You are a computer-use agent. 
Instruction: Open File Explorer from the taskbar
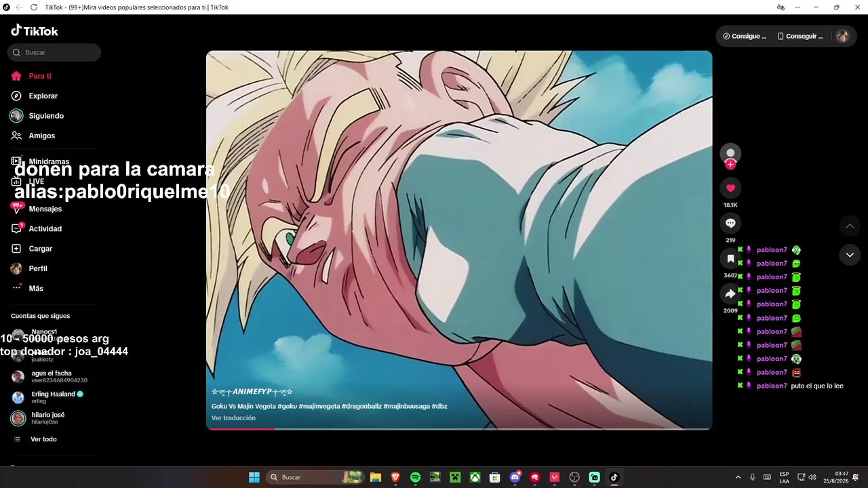coord(376,477)
